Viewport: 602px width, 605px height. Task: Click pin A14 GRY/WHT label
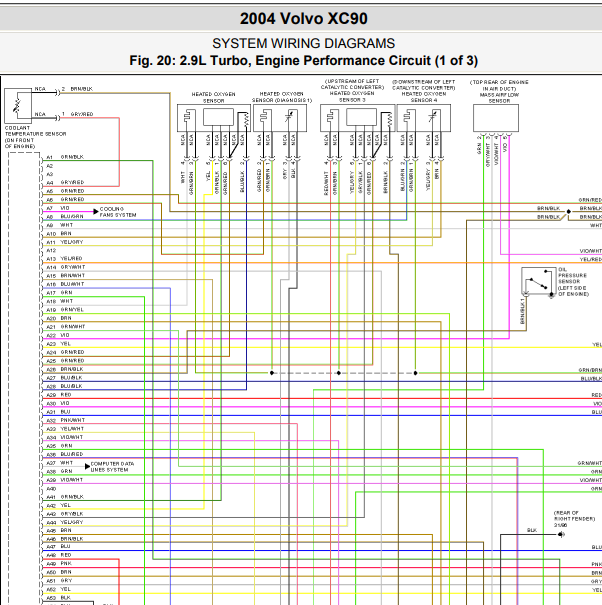[66, 267]
